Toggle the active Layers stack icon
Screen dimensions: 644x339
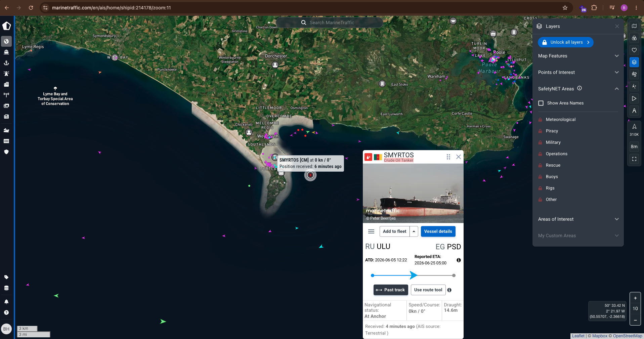coord(634,62)
